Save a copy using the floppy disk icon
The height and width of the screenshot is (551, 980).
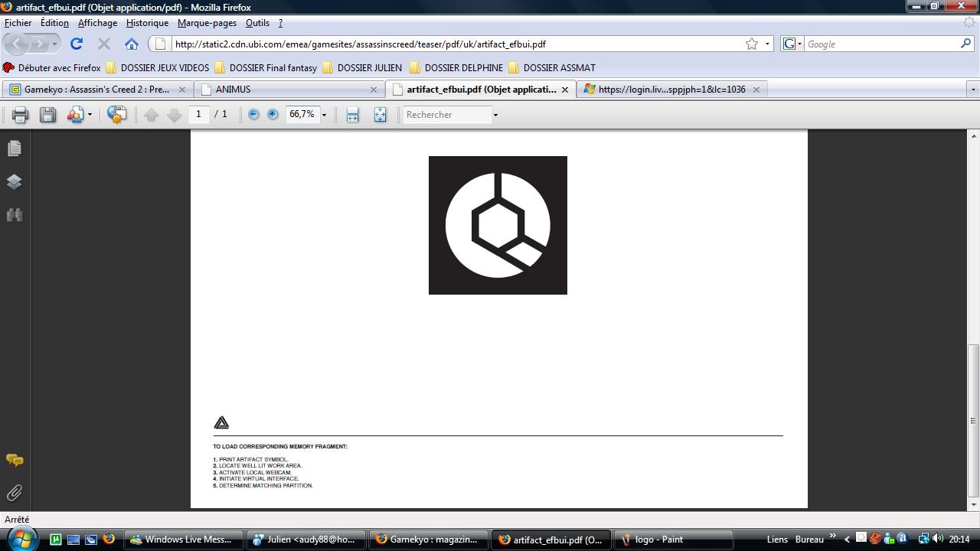(47, 115)
